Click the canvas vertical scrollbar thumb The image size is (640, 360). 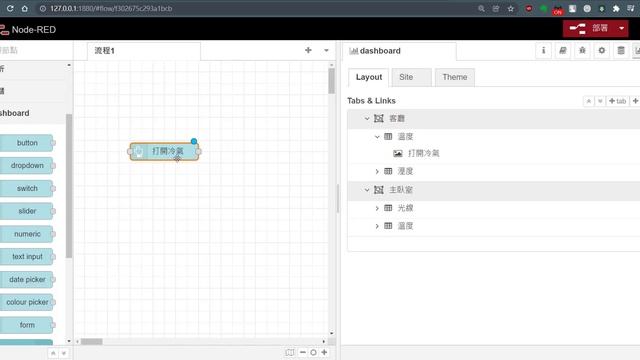pyautogui.click(x=331, y=81)
